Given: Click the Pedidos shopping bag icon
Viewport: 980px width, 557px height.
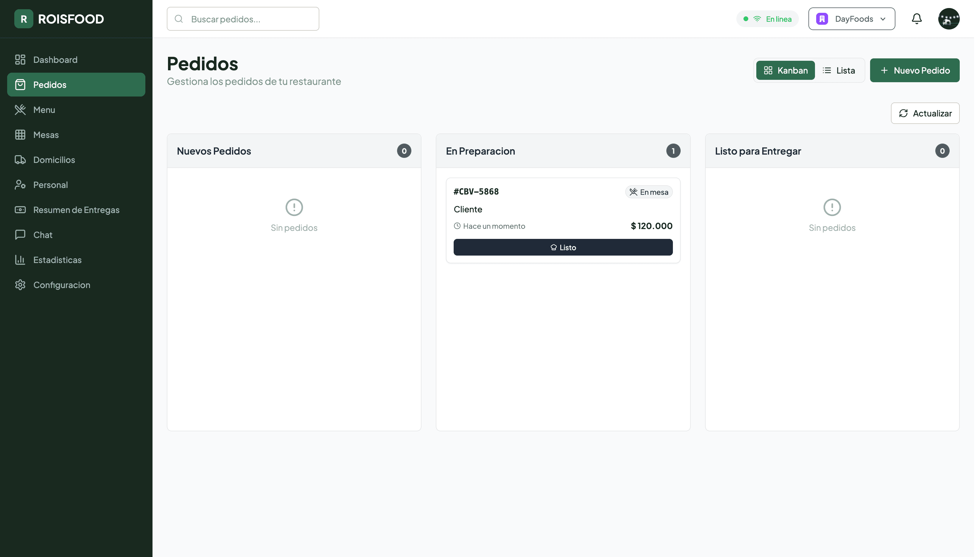Looking at the screenshot, I should click(20, 85).
